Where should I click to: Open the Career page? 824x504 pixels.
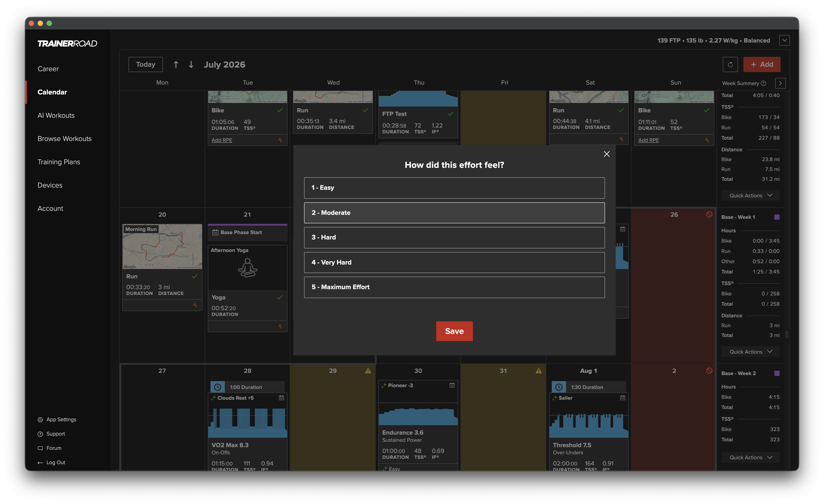point(48,69)
